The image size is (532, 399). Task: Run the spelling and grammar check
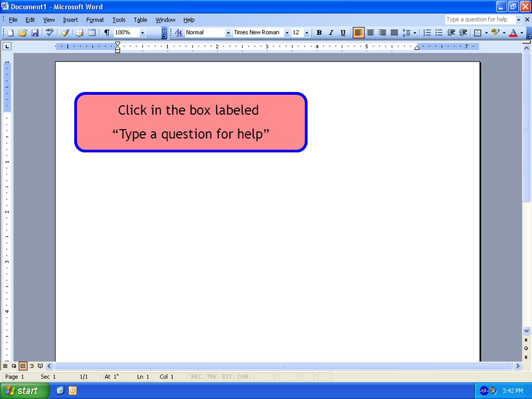[50, 33]
